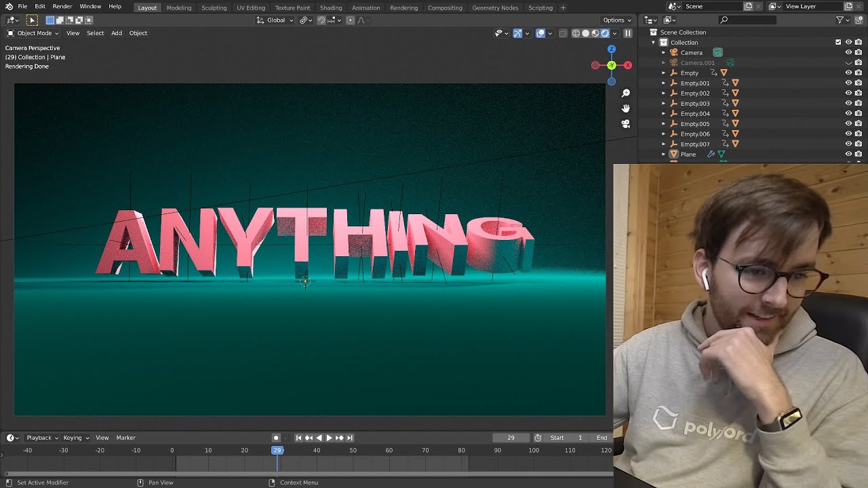The image size is (868, 488).
Task: Hide the Plane object in viewport
Action: click(x=848, y=155)
